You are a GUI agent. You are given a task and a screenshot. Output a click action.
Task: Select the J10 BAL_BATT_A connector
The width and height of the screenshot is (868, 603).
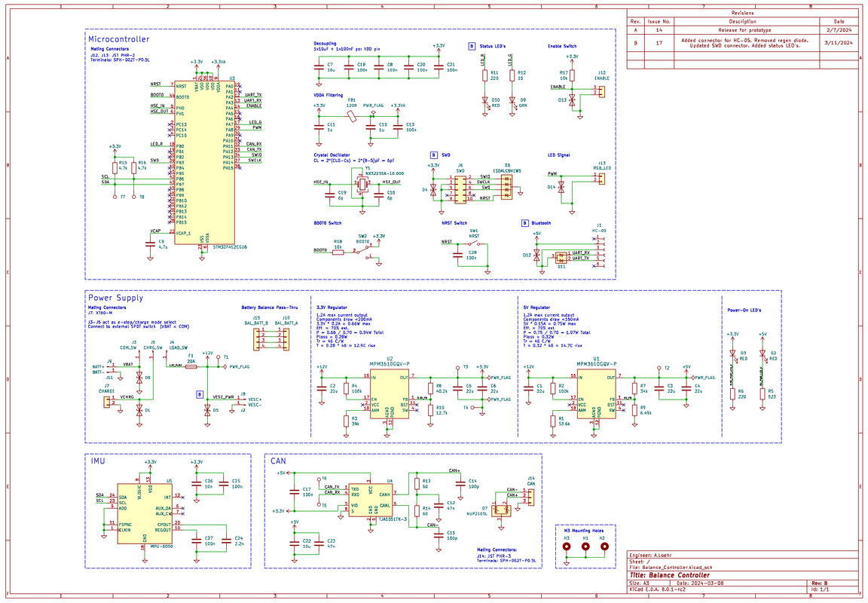click(x=286, y=339)
